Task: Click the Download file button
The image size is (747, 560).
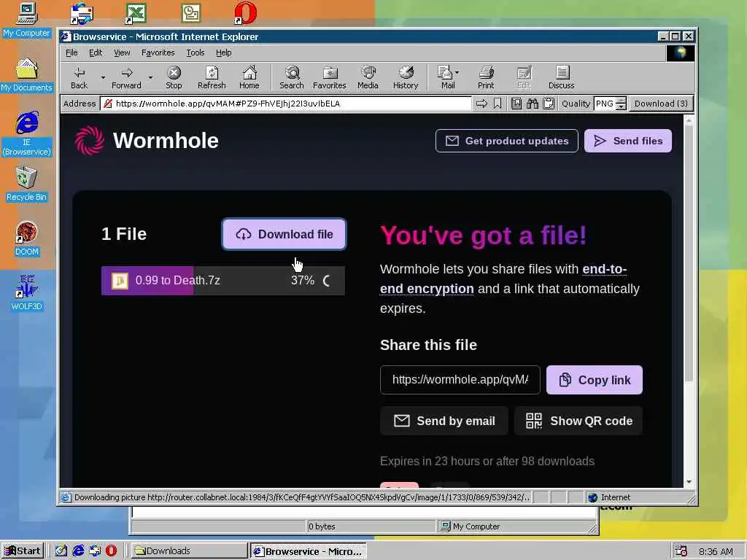Action: pyautogui.click(x=284, y=234)
